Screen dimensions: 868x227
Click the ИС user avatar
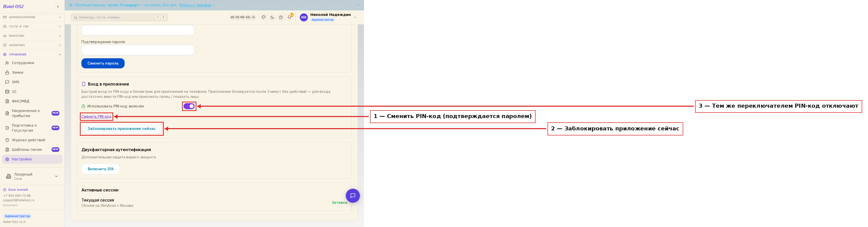coord(233,17)
